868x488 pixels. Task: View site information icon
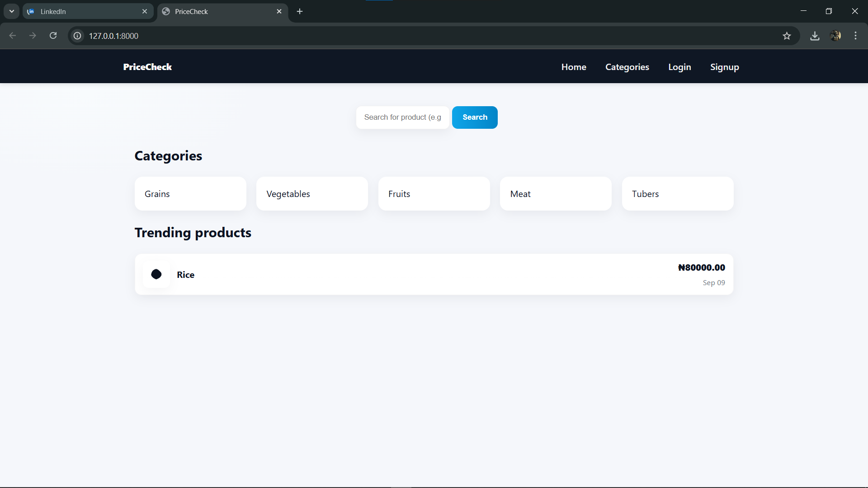77,36
